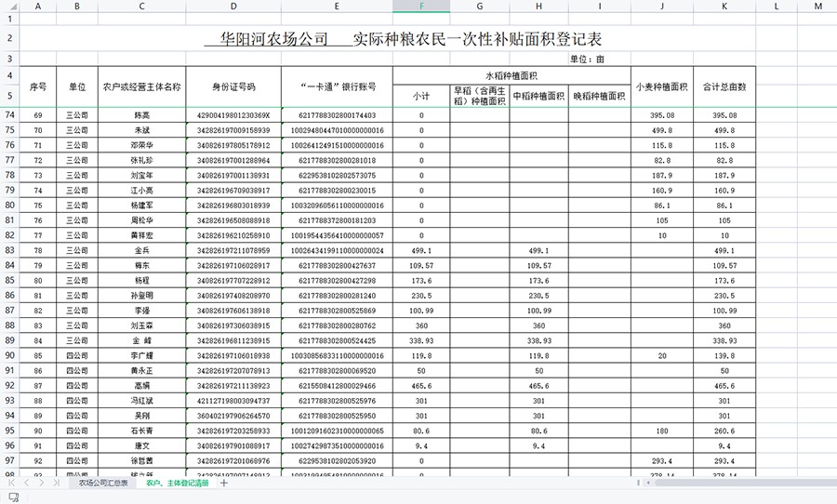The image size is (837, 504).
Task: Click the title cell 华阳河农场公司
Action: tap(273, 39)
